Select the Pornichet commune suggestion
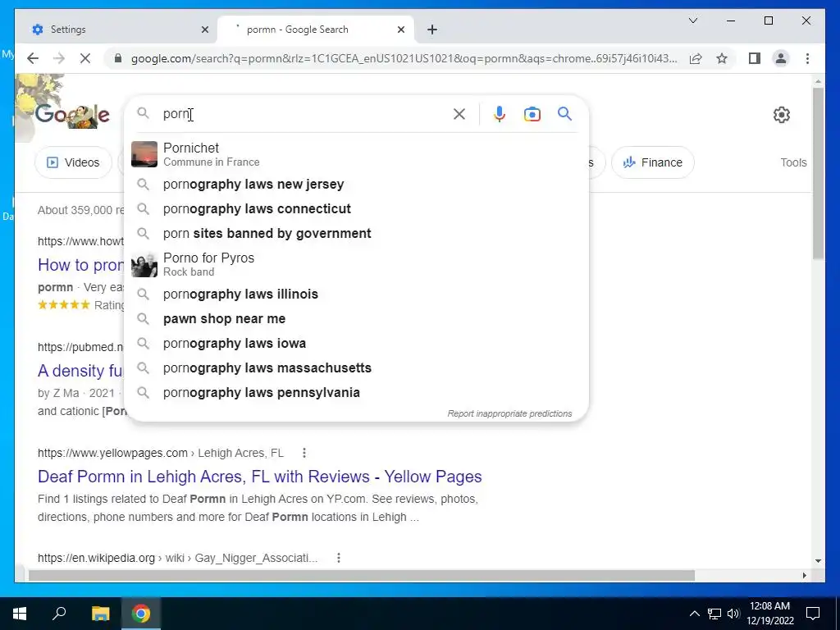 [x=356, y=154]
